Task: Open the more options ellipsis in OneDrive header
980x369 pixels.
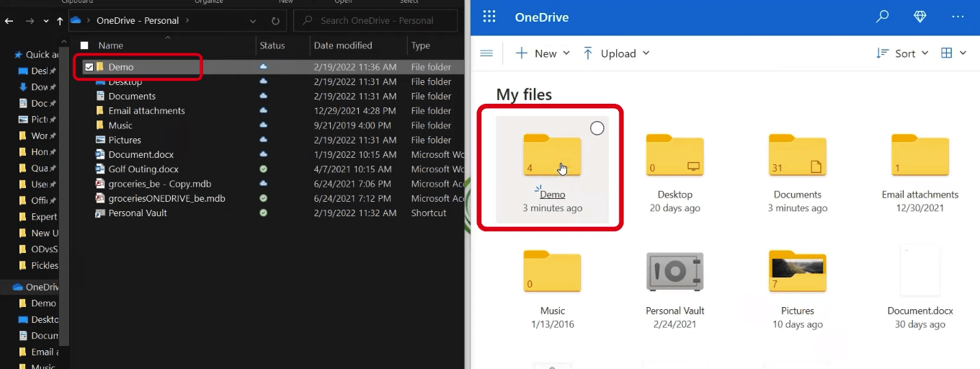Action: click(x=958, y=17)
